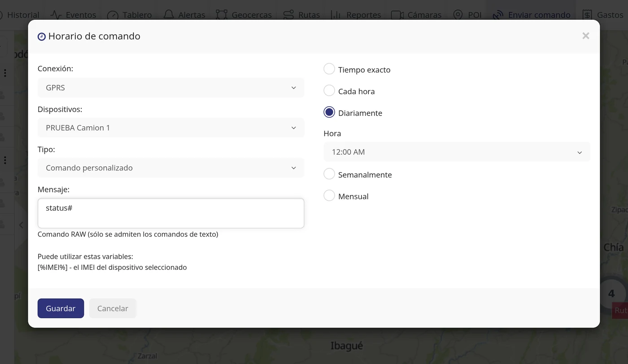Click into the Mensaje text field
This screenshot has height=364, width=628.
pos(171,213)
